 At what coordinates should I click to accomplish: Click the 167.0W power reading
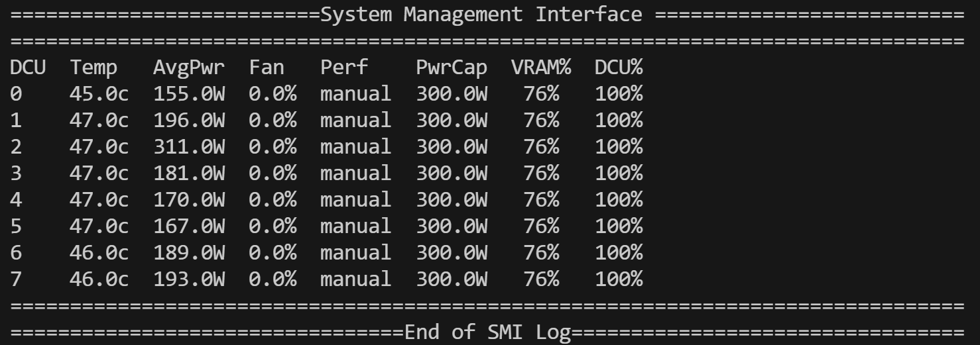click(x=189, y=226)
